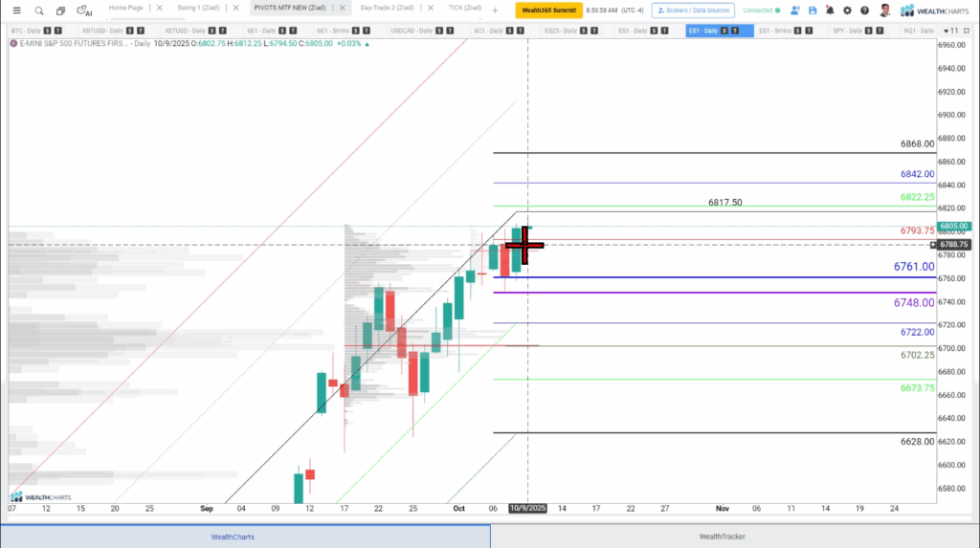Click the help question mark icon
The image size is (980, 548).
[864, 11]
